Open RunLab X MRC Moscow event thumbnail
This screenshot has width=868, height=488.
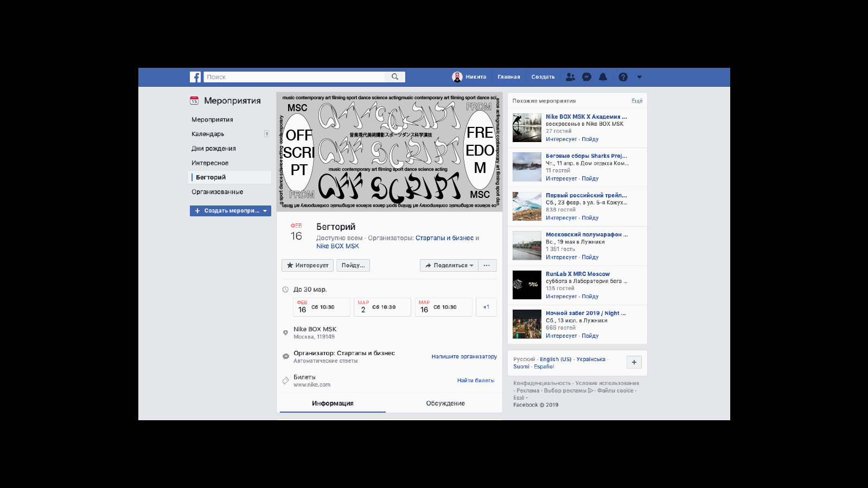click(527, 285)
